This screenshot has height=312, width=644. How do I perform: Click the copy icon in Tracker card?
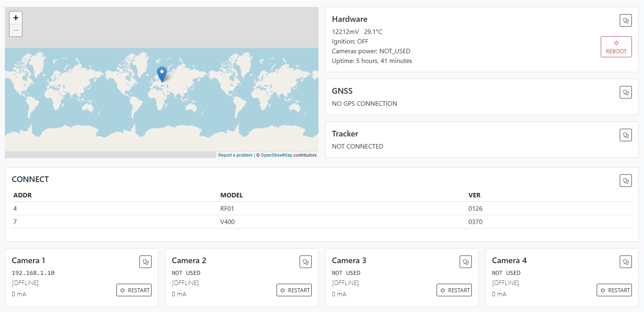click(625, 135)
